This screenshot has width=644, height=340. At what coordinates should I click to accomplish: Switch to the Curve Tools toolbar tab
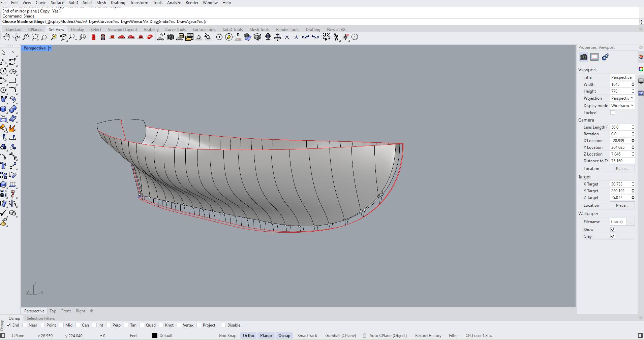tap(175, 30)
